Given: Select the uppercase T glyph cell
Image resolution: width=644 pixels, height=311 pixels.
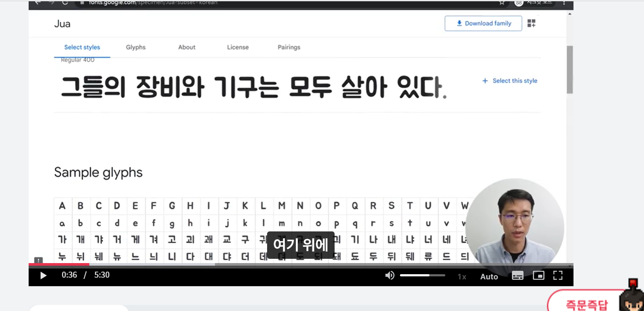Looking at the screenshot, I should pyautogui.click(x=411, y=206).
